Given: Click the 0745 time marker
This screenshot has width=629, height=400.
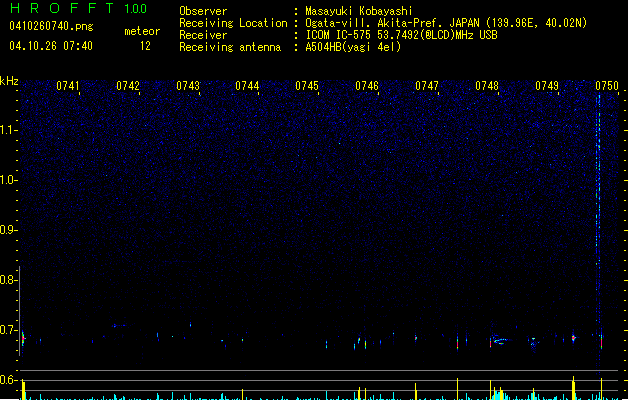Looking at the screenshot, I should coord(307,86).
